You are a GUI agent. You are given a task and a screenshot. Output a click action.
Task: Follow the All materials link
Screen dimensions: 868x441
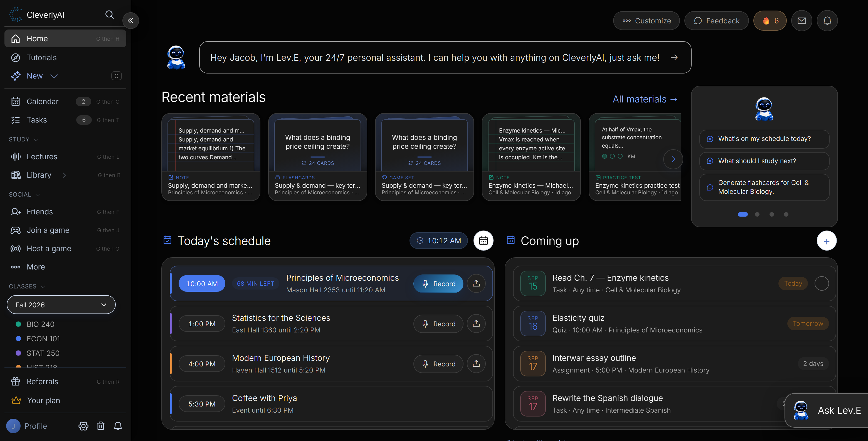click(x=645, y=99)
